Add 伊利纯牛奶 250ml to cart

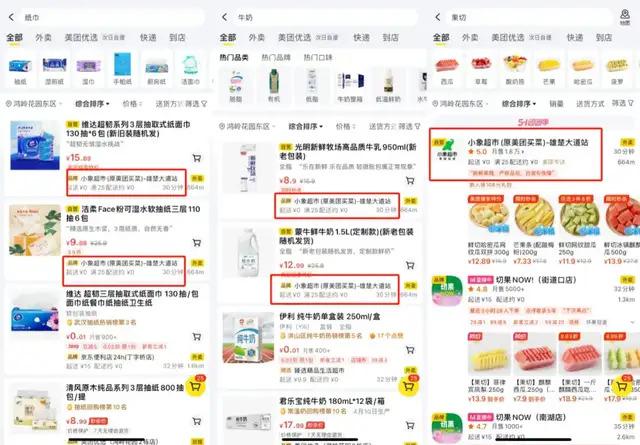pos(410,350)
